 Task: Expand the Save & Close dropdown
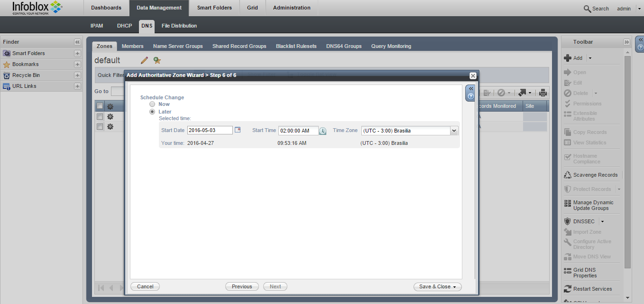pyautogui.click(x=454, y=287)
